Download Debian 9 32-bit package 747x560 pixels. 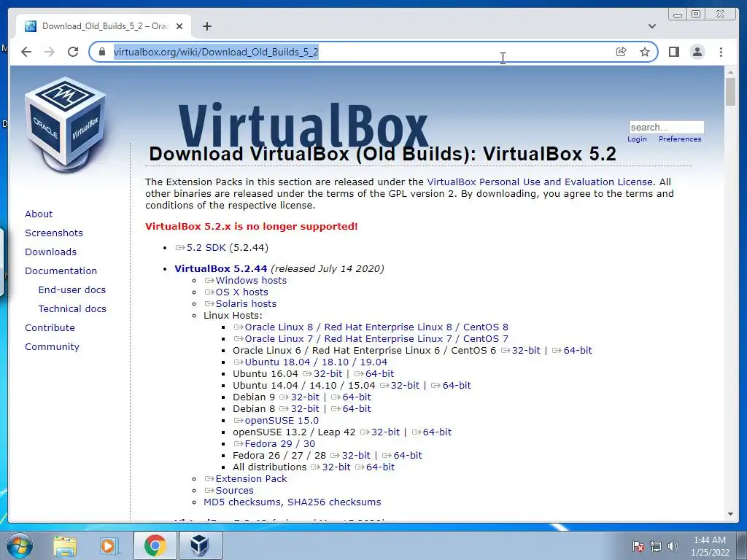click(x=299, y=397)
